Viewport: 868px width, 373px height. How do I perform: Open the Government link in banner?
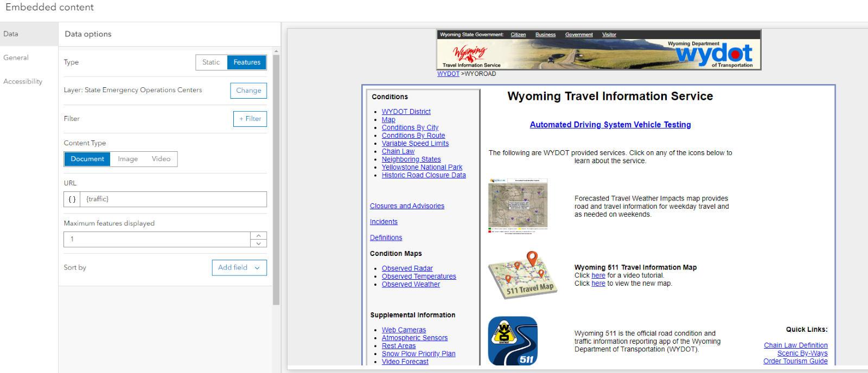(x=579, y=35)
